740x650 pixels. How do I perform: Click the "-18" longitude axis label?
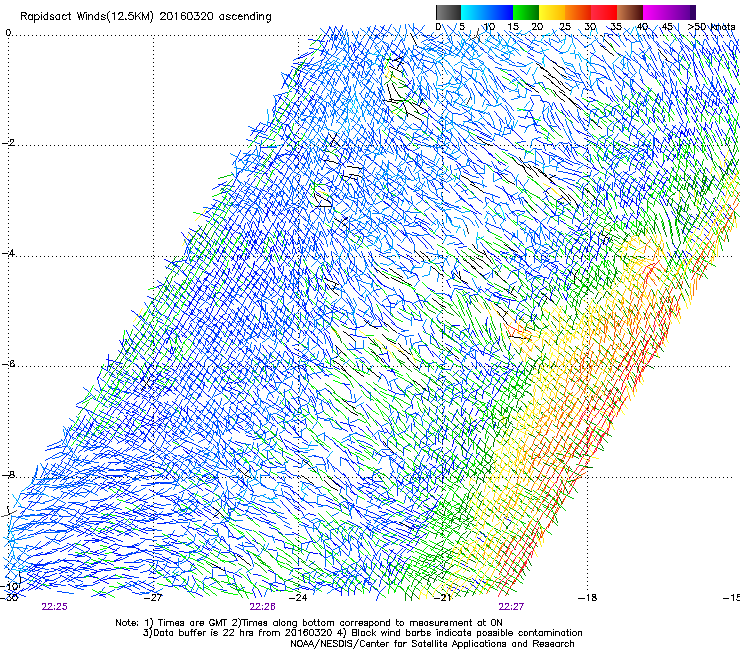click(x=588, y=598)
